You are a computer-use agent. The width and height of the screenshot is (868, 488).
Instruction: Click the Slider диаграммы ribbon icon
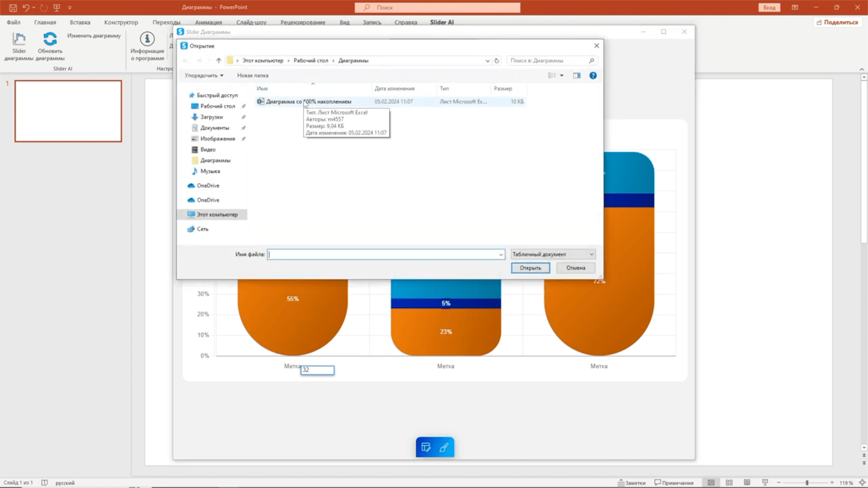19,39
